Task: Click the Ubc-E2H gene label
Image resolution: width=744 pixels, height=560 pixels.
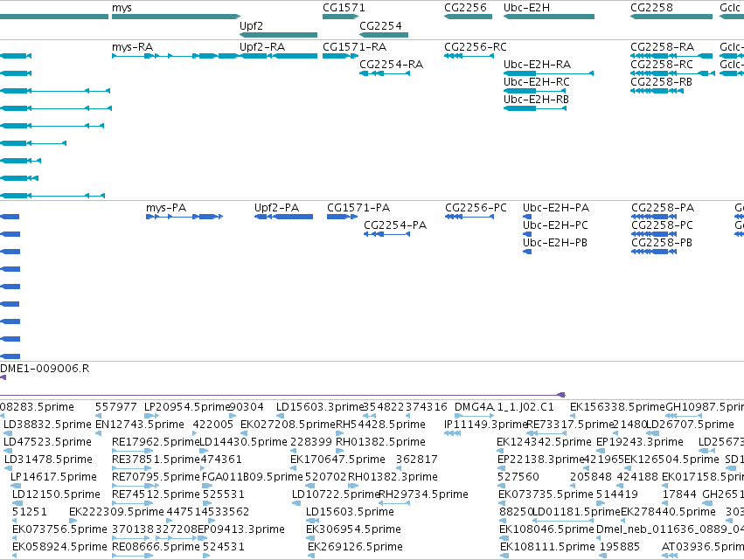Action: [x=526, y=8]
